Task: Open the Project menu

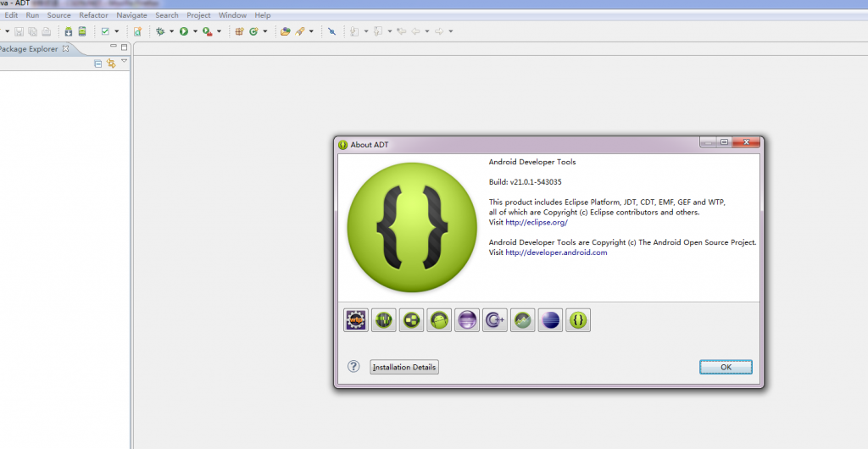Action: point(198,15)
